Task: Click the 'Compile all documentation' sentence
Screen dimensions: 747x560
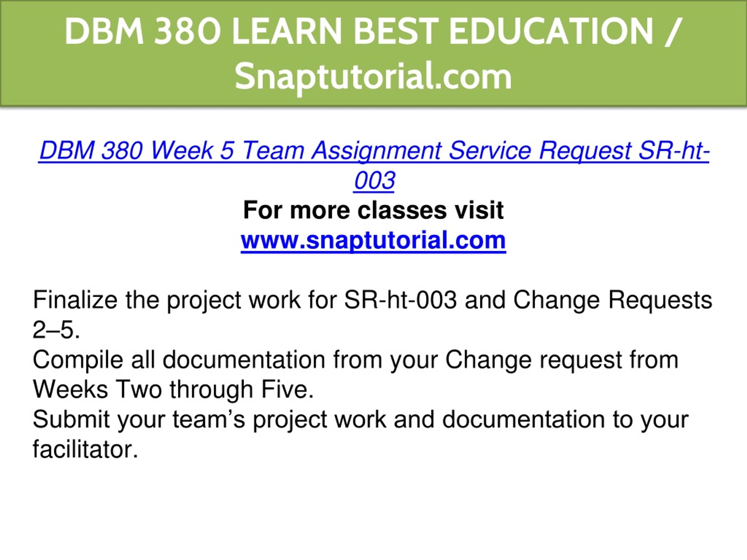Action: 355,375
